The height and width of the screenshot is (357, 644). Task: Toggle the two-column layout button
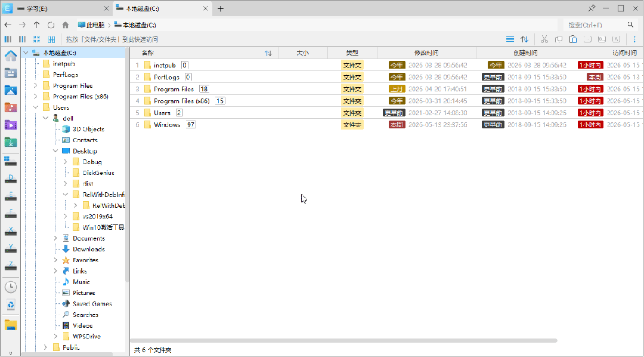(22, 39)
